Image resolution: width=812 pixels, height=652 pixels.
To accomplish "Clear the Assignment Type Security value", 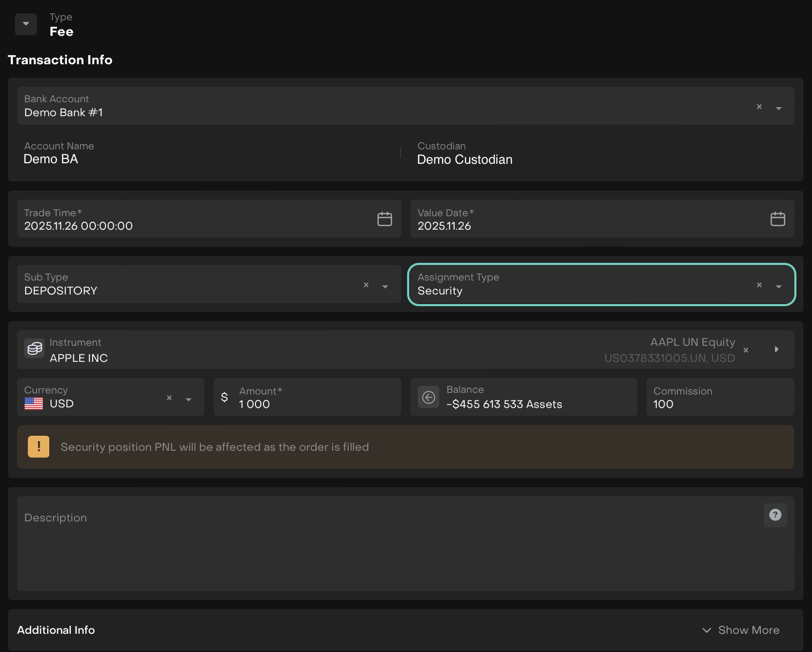I will [x=759, y=285].
